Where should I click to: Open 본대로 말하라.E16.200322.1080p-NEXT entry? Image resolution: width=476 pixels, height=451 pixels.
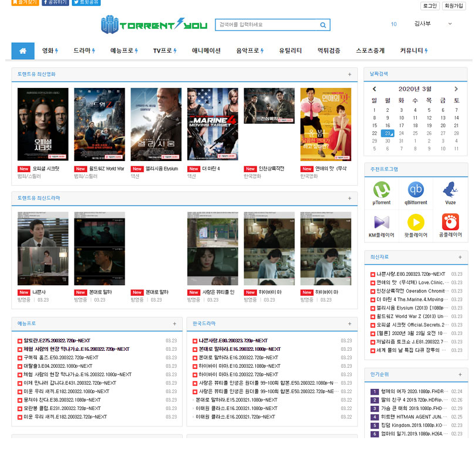pyautogui.click(x=239, y=349)
